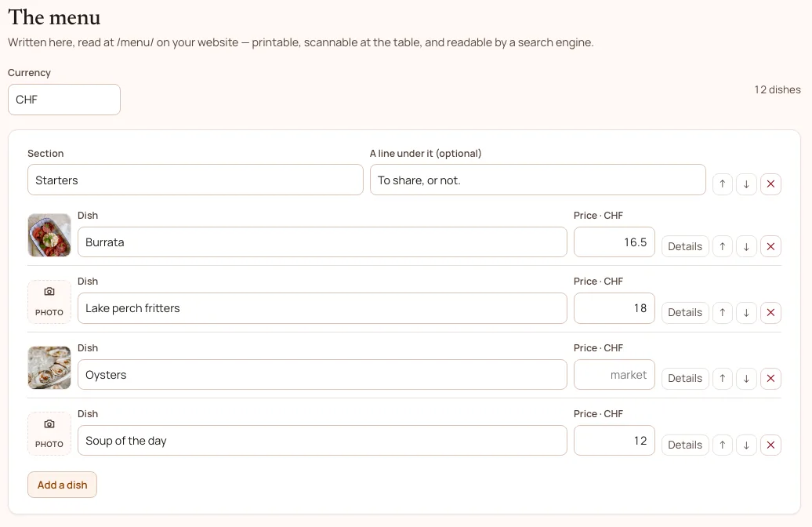812x527 pixels.
Task: Move Burrata dish down
Action: 746,247
